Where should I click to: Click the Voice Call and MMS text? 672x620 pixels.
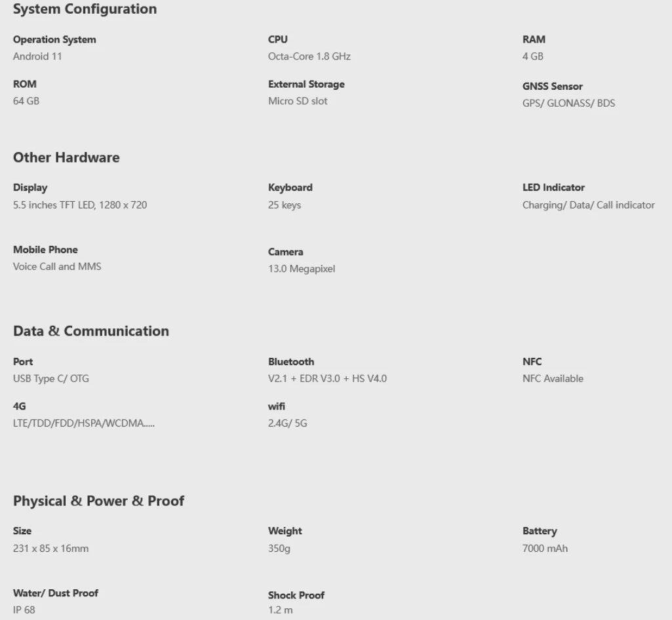57,267
